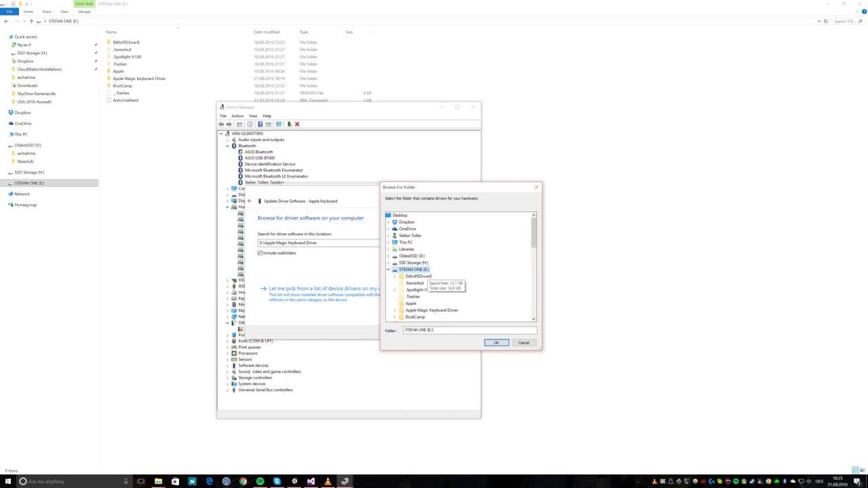
Task: Open Chrome from the taskbar
Action: pyautogui.click(x=243, y=481)
